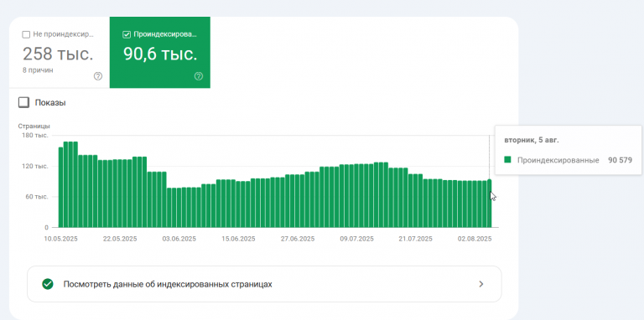The image size is (644, 320).
Task: Click green legend square in tooltip
Action: coord(507,160)
